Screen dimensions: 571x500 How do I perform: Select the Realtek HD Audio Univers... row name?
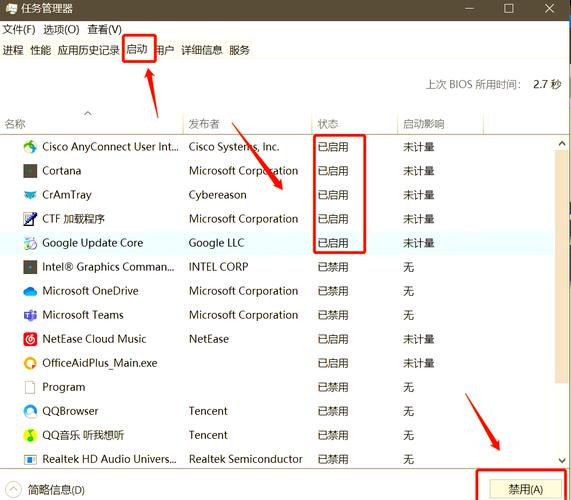[x=109, y=459]
